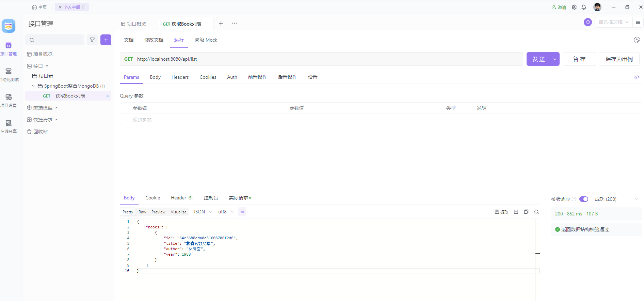This screenshot has height=301, width=644.
Task: Open the hamburger menu beside environment selector
Action: pos(638,22)
